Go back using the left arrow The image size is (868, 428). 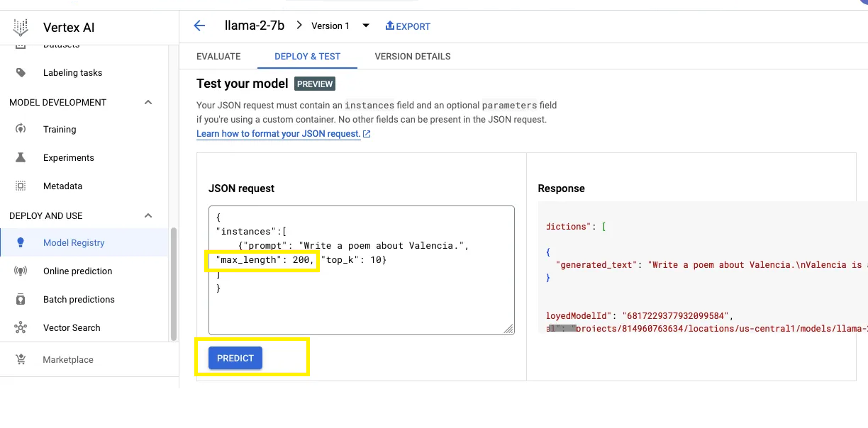[199, 26]
